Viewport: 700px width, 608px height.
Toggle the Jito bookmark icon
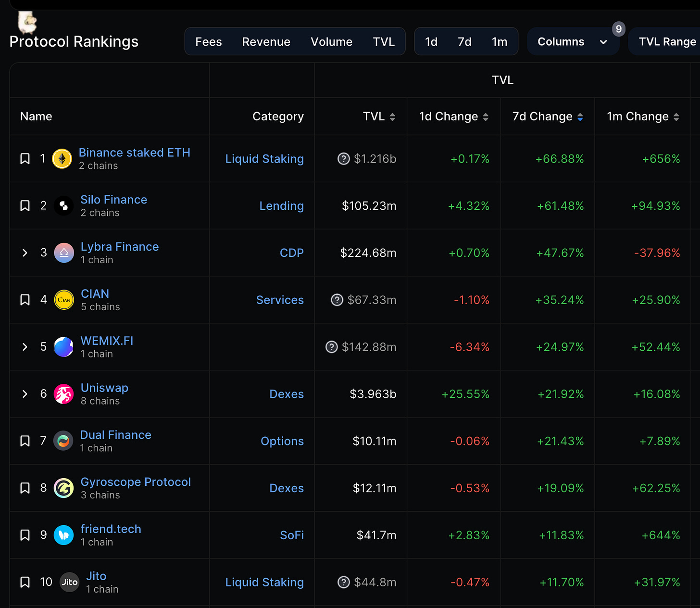(25, 582)
